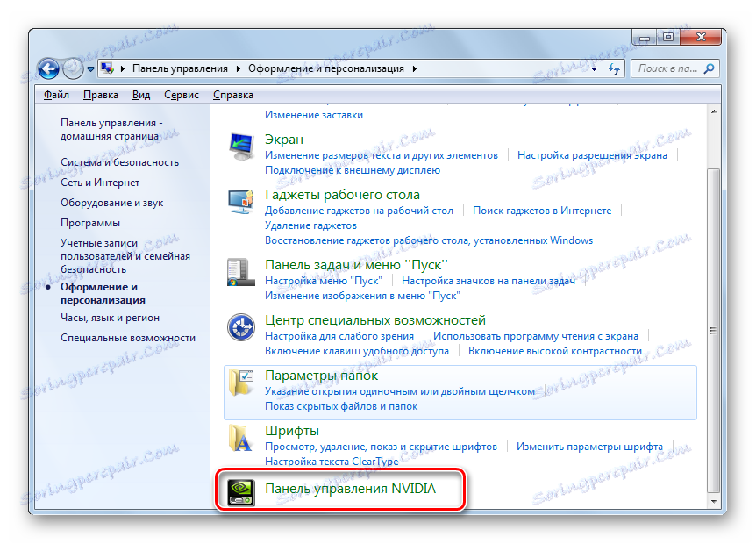Image resolution: width=756 pixels, height=544 pixels.
Task: Select Учетные записи пользователей и семейная безопасность
Action: [125, 256]
